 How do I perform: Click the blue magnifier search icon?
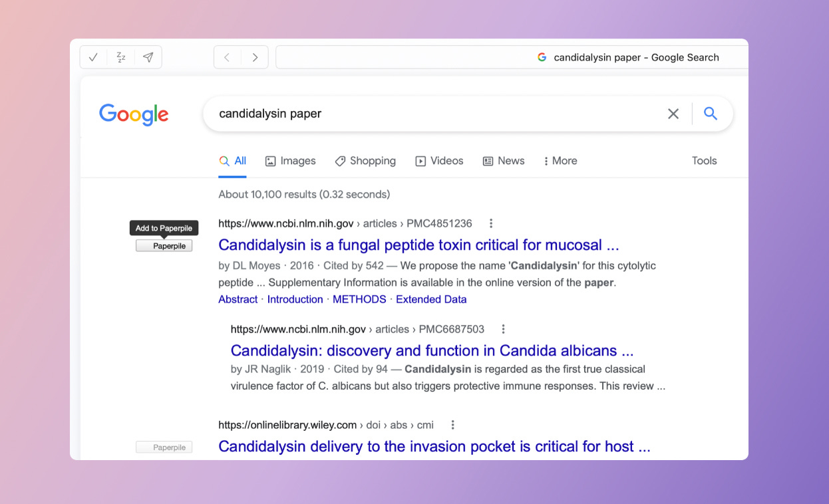pyautogui.click(x=711, y=114)
